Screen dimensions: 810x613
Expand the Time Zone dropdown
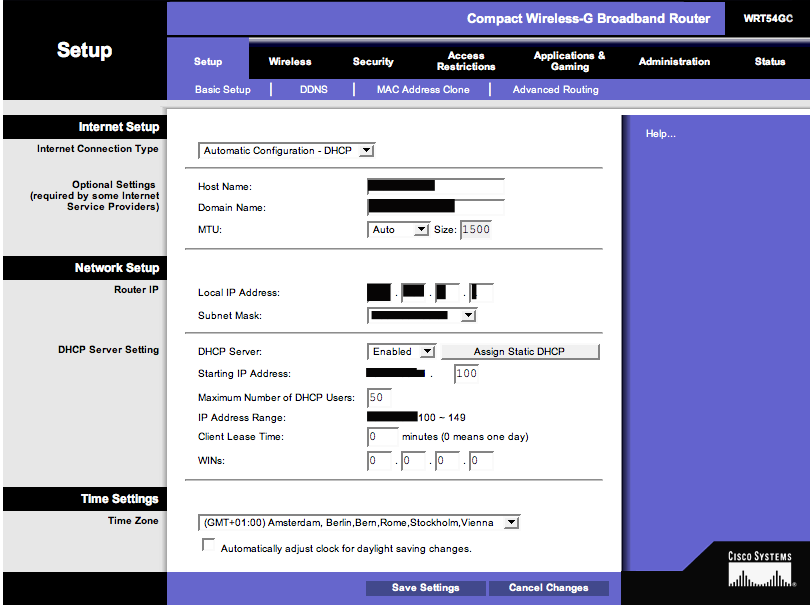pos(359,523)
